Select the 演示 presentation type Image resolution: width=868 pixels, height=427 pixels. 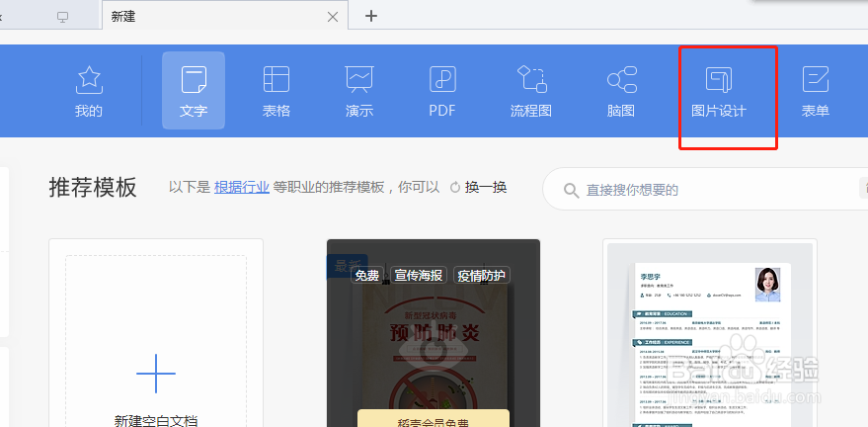click(359, 91)
